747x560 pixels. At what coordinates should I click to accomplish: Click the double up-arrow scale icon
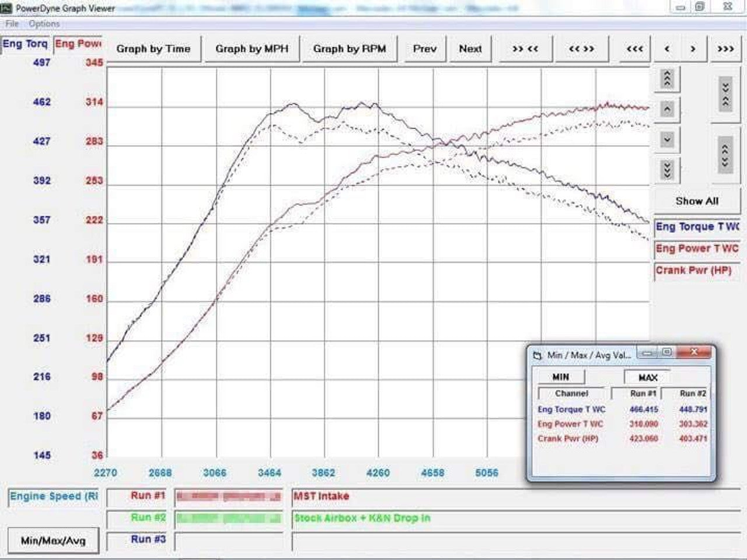click(666, 79)
